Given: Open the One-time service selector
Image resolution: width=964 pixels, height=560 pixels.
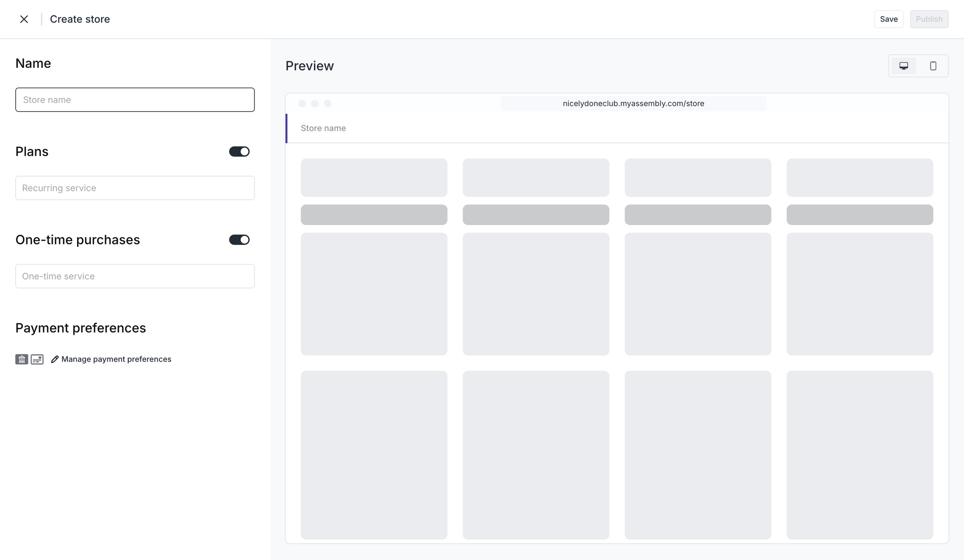Looking at the screenshot, I should tap(135, 276).
